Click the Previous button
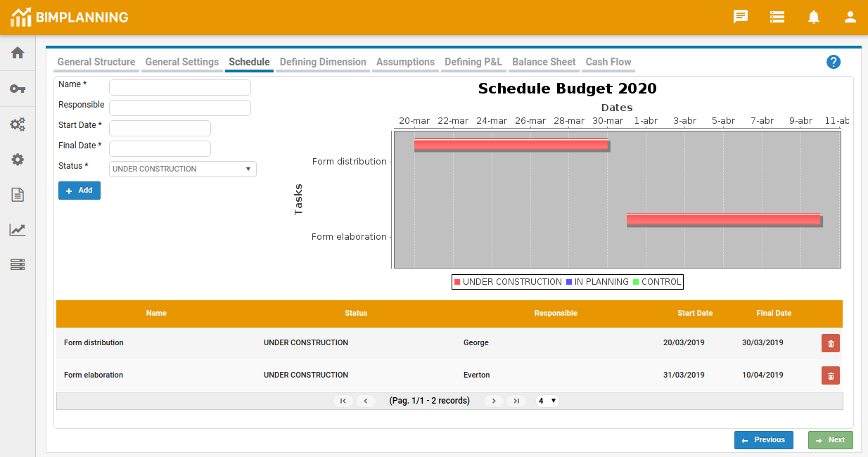The width and height of the screenshot is (868, 457). (x=763, y=440)
